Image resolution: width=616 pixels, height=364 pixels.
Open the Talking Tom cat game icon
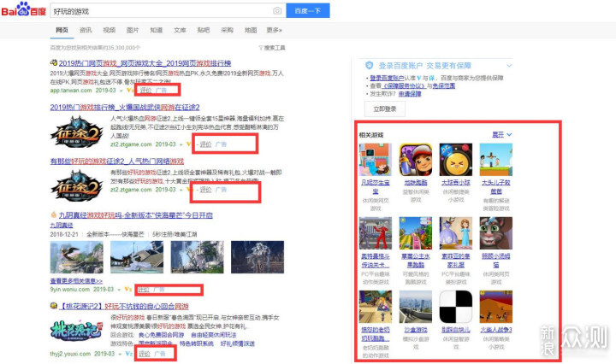495,233
